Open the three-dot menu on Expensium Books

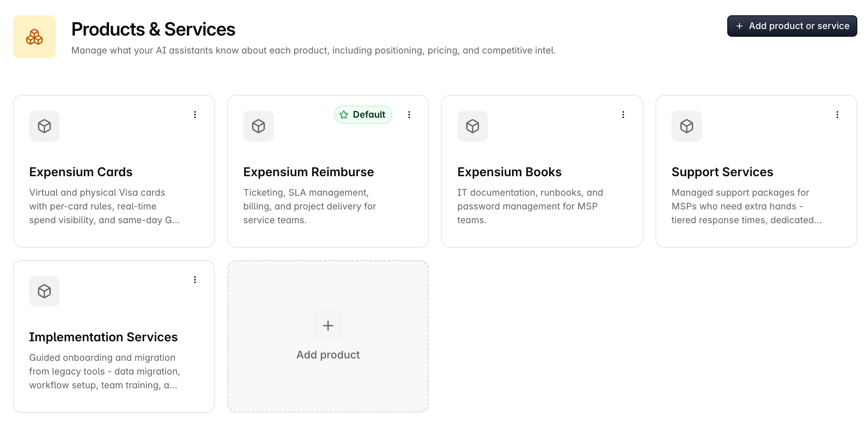623,115
